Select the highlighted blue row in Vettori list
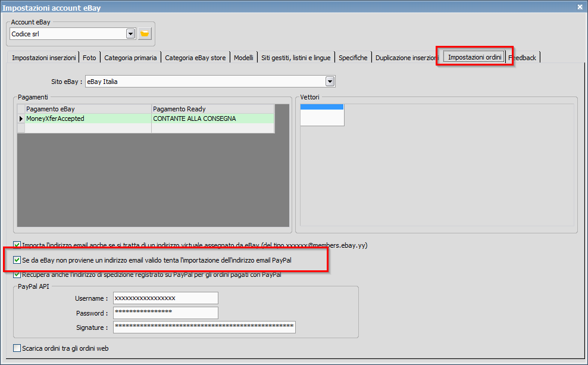Screen dimensions: 588x365 tap(322, 107)
